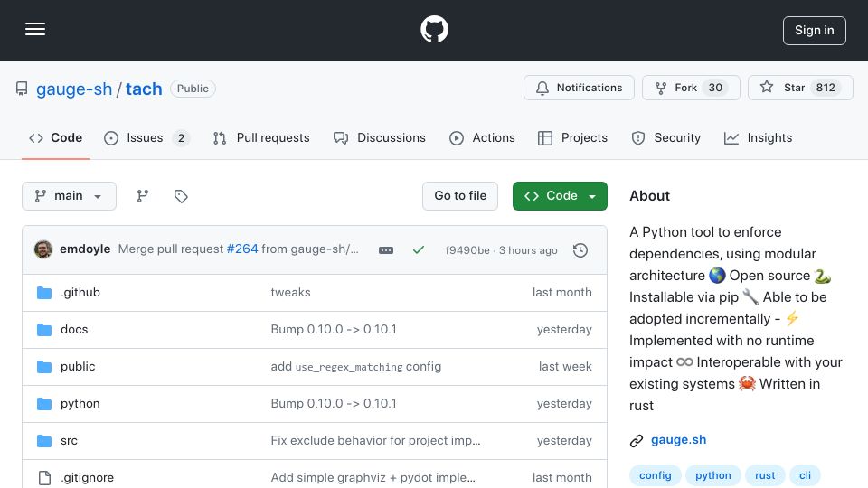Open emdoyle's avatar image

pos(43,249)
